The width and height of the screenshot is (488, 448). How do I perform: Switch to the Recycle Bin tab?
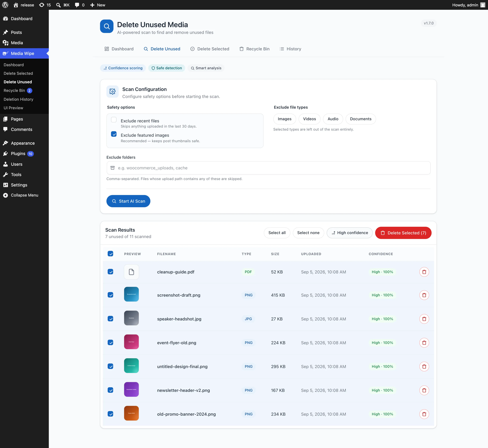254,49
